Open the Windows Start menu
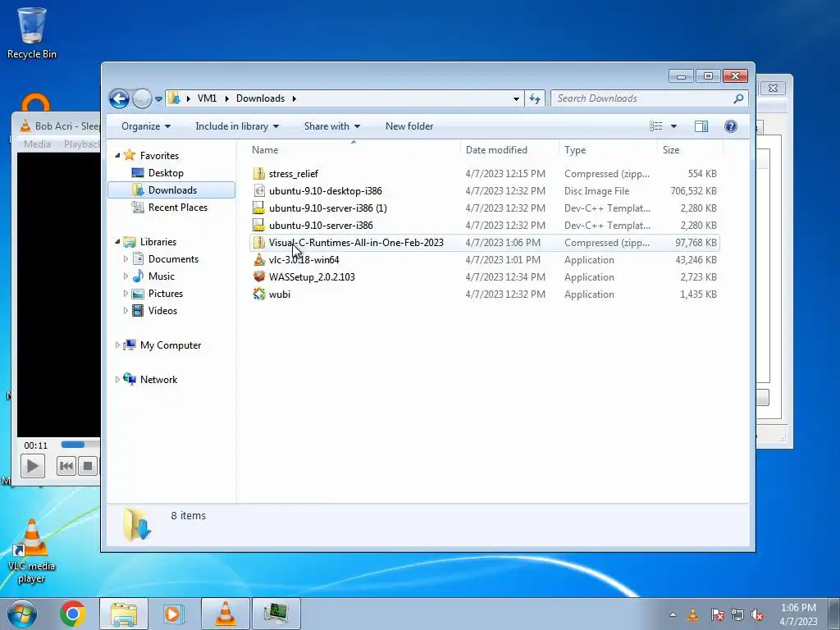Viewport: 840px width, 630px height. 22,614
